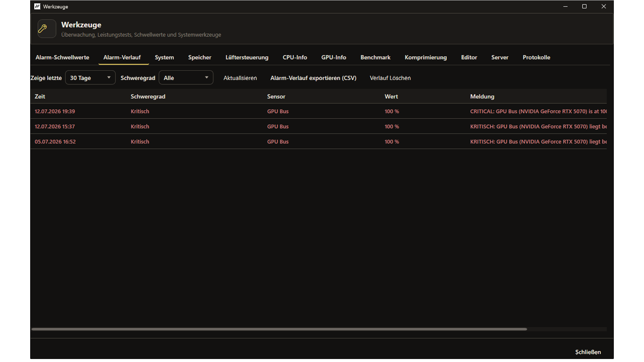Close the dialog with Schließen
Screen dimensions: 644x362
point(588,352)
